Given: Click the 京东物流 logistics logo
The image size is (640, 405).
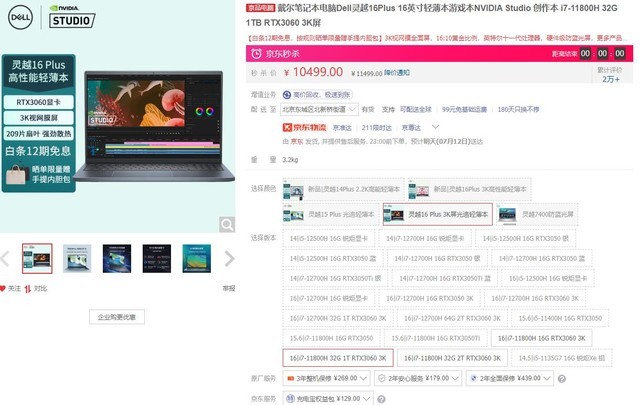Looking at the screenshot, I should (304, 127).
